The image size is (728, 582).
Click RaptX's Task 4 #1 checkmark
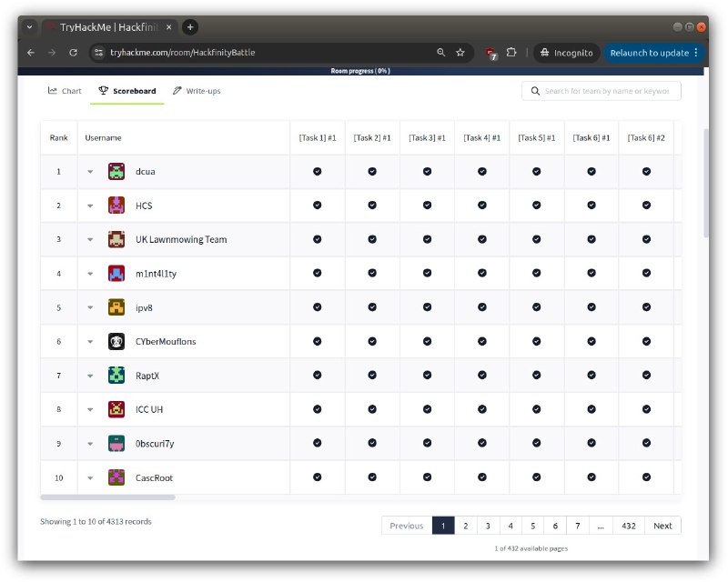coord(482,375)
